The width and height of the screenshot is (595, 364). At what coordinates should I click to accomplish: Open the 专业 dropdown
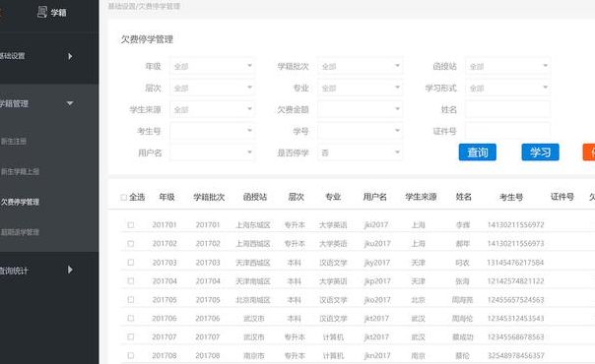point(360,88)
